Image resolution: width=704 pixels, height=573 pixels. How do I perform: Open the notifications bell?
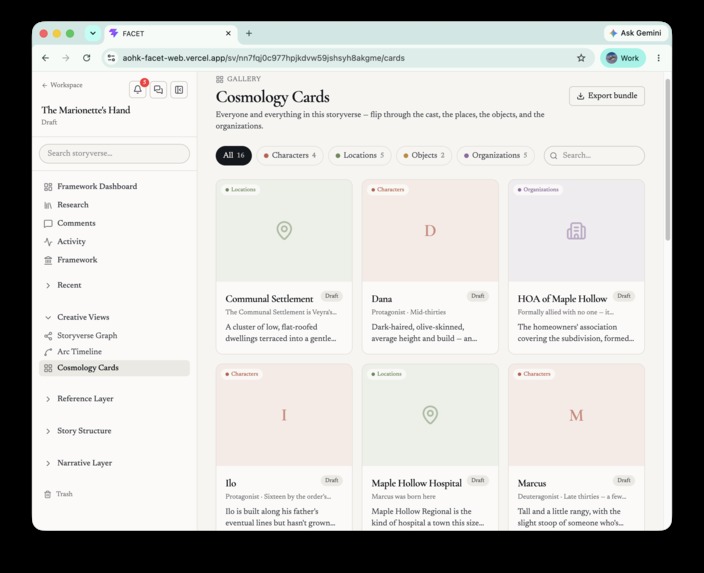[x=138, y=89]
